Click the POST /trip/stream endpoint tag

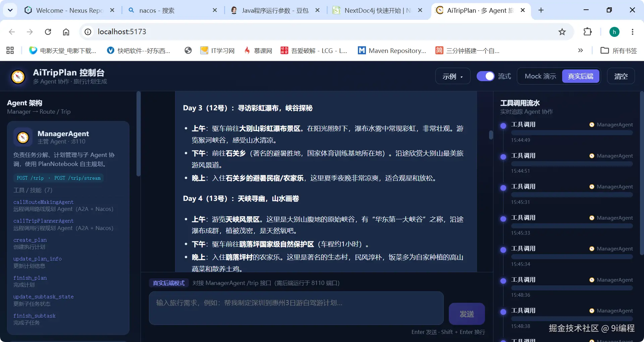click(77, 178)
